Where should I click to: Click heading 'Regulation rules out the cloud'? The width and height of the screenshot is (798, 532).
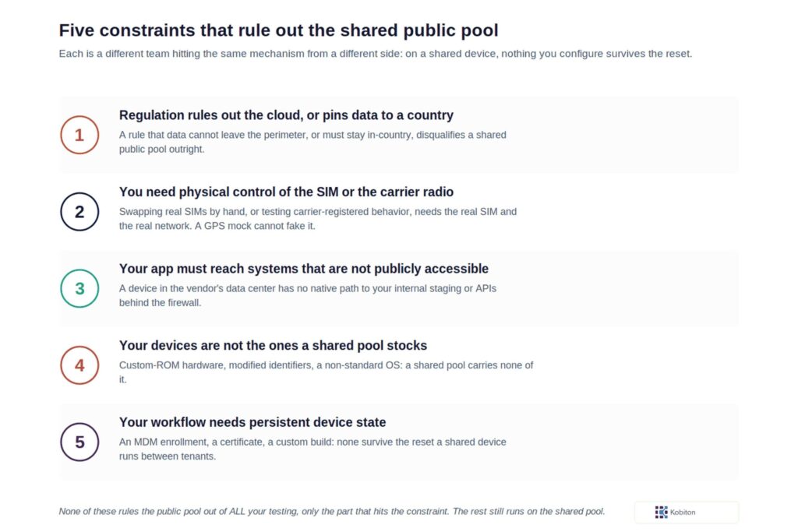tap(286, 115)
